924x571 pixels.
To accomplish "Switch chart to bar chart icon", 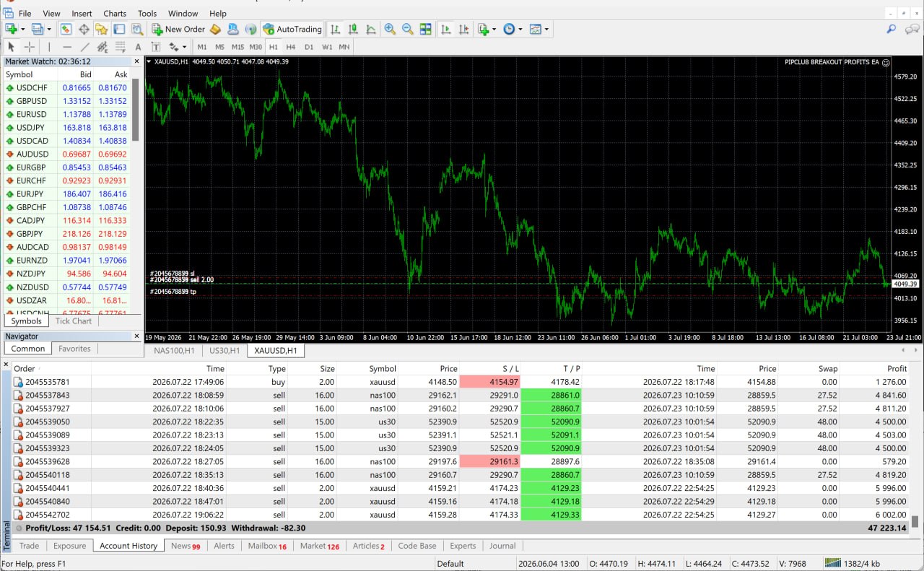I will pos(335,29).
